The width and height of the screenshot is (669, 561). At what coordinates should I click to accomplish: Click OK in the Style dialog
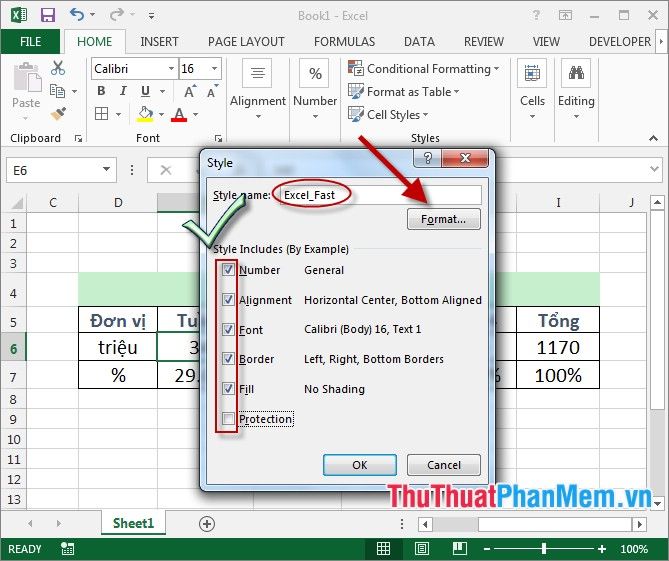[x=360, y=465]
